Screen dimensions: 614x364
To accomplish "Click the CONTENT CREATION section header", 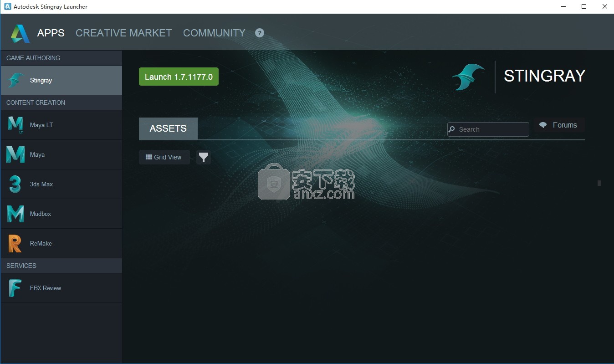I will [61, 103].
